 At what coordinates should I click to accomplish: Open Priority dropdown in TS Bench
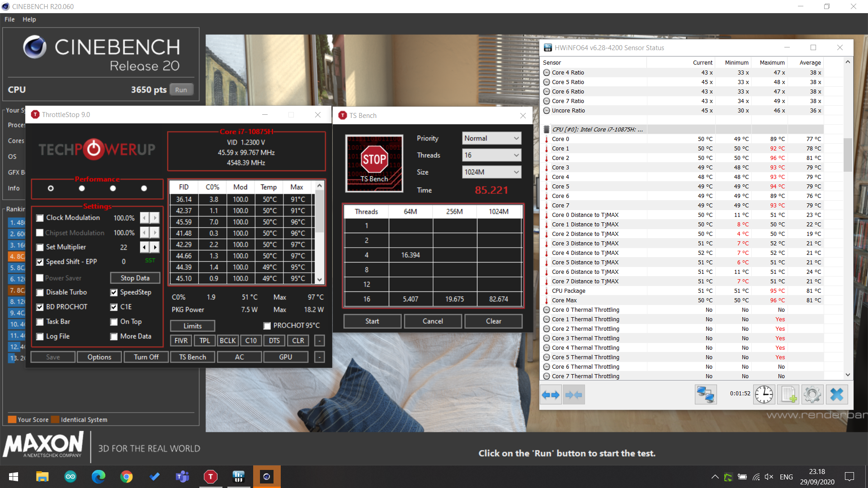492,138
